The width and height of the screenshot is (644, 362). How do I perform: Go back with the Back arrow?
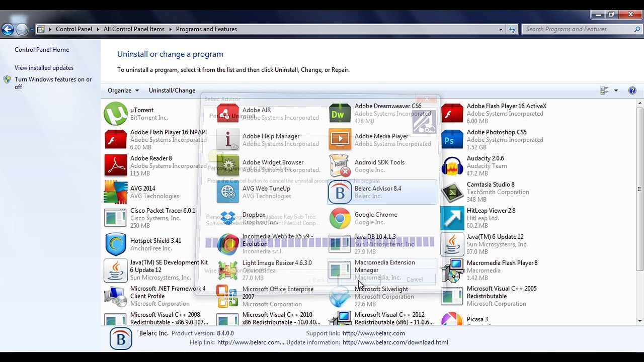[8, 29]
